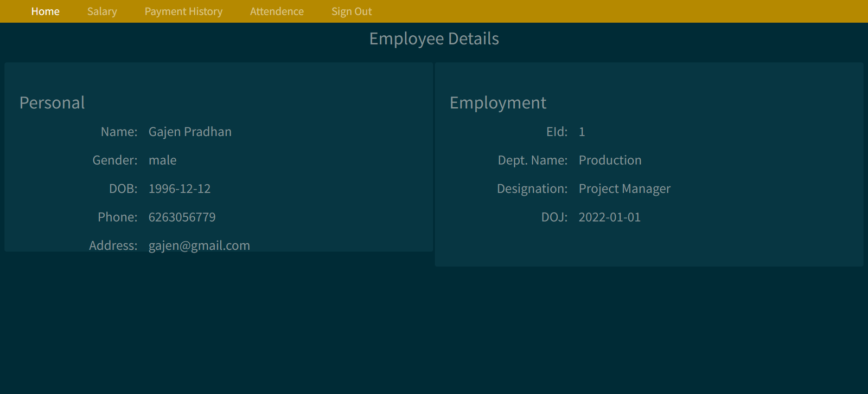Click Sign Out in navigation bar
This screenshot has width=868, height=394.
point(352,11)
